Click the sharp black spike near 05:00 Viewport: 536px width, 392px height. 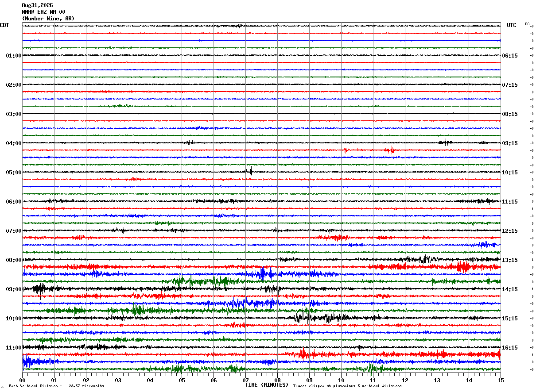251,171
